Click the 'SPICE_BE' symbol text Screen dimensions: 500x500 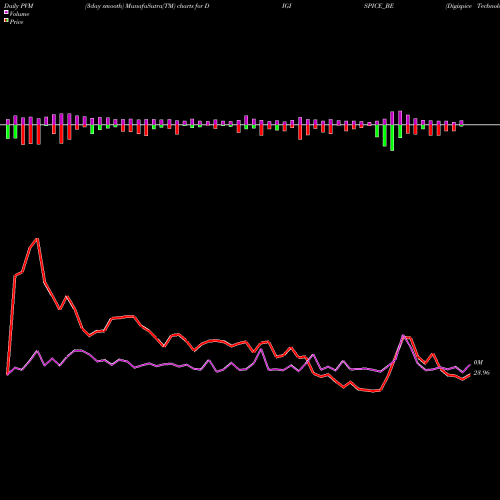[x=379, y=6]
